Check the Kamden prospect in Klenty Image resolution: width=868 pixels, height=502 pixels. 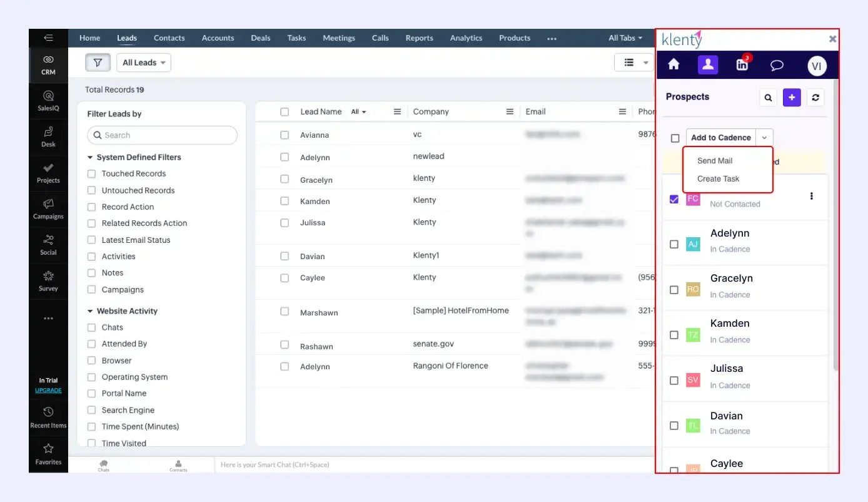pos(674,335)
